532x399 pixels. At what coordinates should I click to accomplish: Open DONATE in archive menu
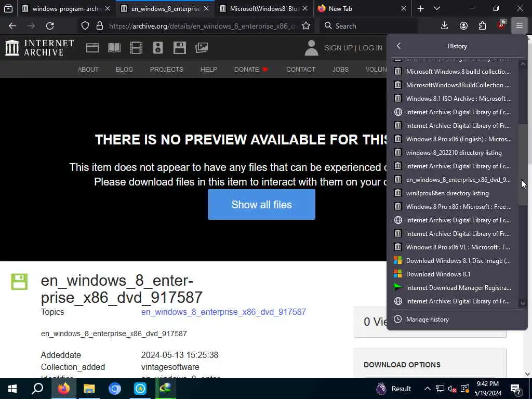click(x=251, y=70)
